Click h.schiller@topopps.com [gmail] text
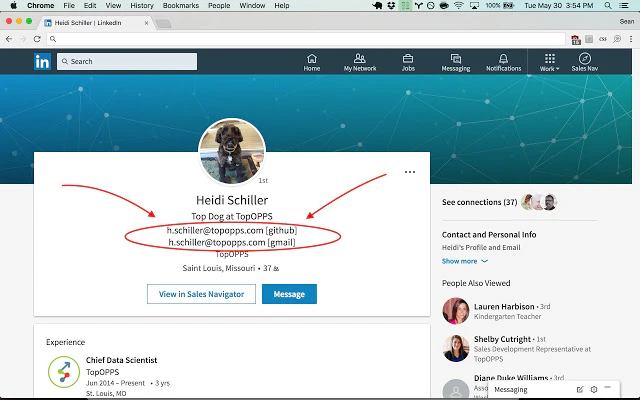 (x=232, y=242)
